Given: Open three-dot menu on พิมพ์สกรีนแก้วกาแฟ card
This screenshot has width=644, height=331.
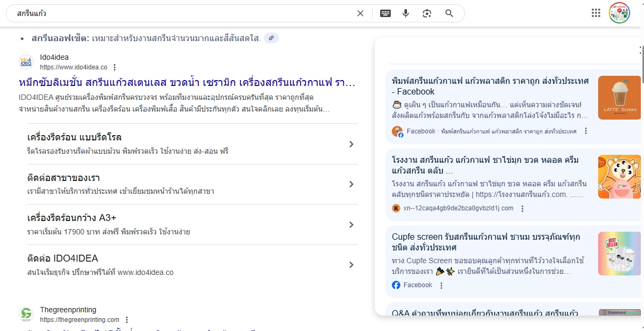Looking at the screenshot, I should pos(586,131).
